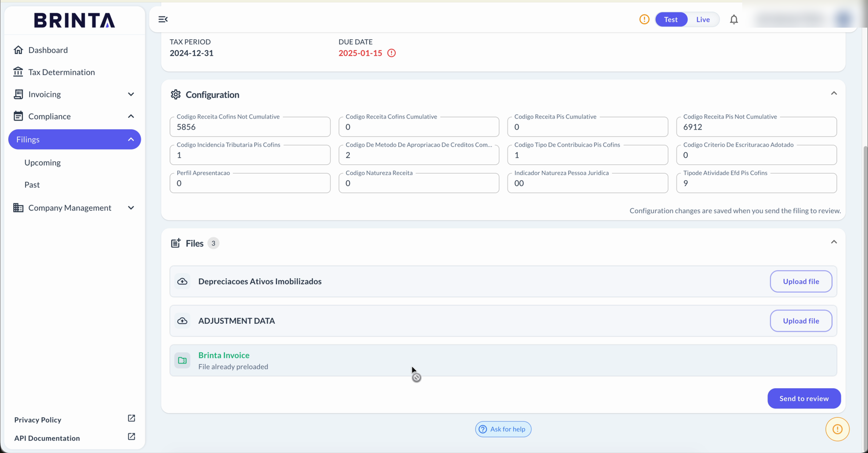
Task: Select the Test environment toggle
Action: click(671, 19)
